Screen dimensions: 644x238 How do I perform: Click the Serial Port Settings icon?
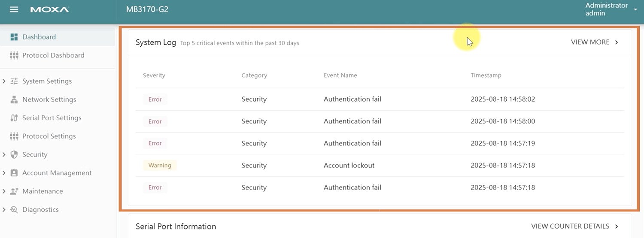click(x=14, y=118)
